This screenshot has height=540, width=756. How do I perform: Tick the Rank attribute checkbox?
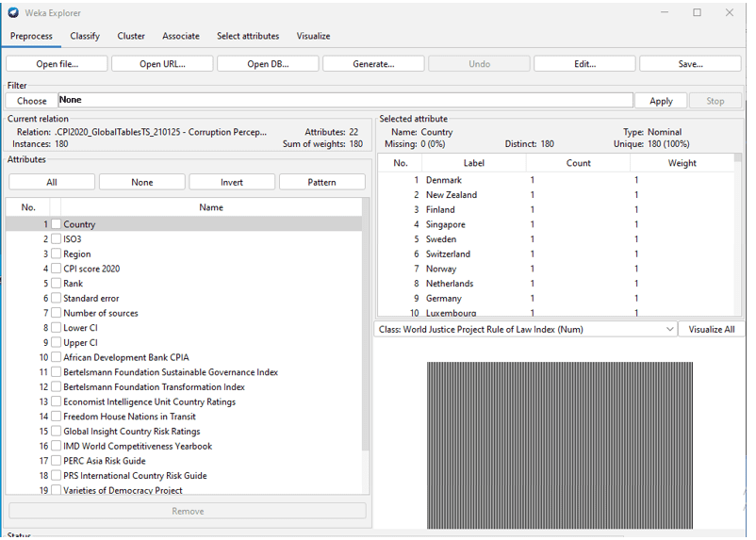click(x=57, y=283)
